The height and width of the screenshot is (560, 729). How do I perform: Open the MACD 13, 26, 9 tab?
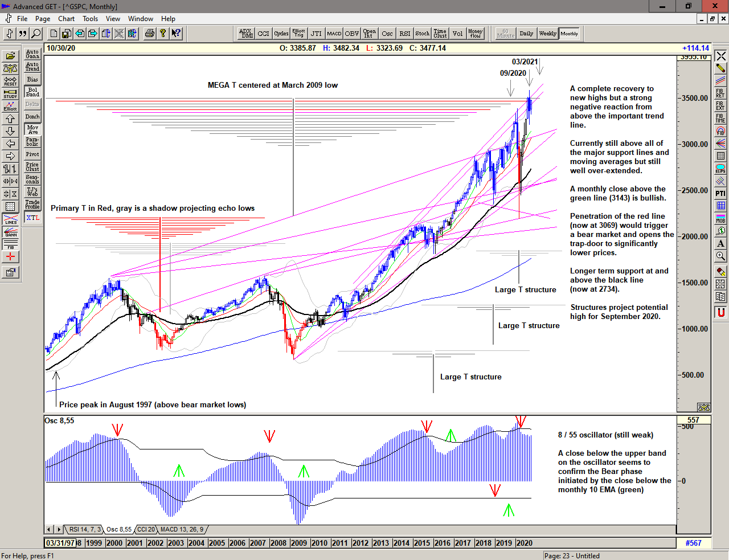coord(182,530)
